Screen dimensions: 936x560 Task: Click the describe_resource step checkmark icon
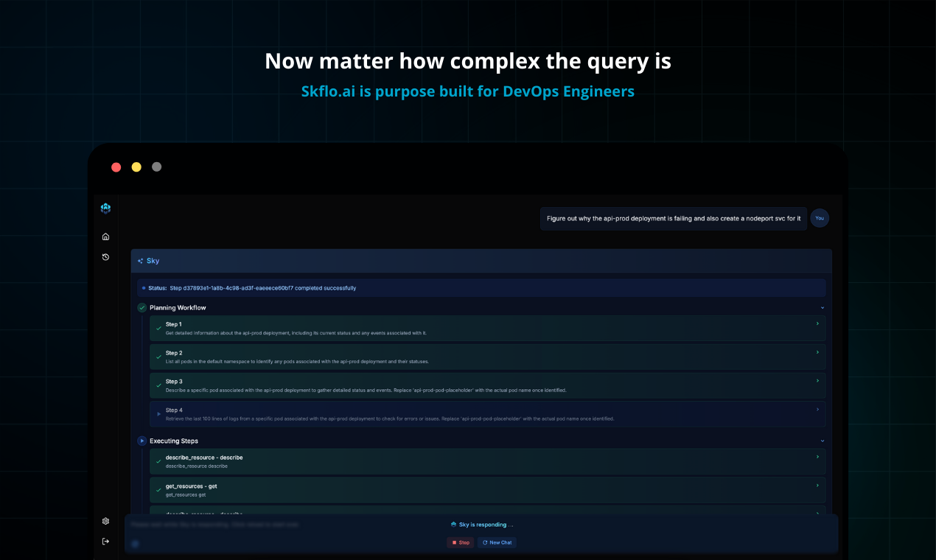click(158, 461)
